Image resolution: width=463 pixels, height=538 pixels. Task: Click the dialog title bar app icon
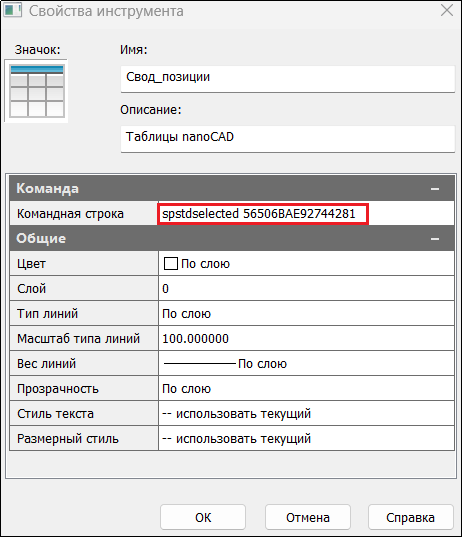click(x=12, y=11)
